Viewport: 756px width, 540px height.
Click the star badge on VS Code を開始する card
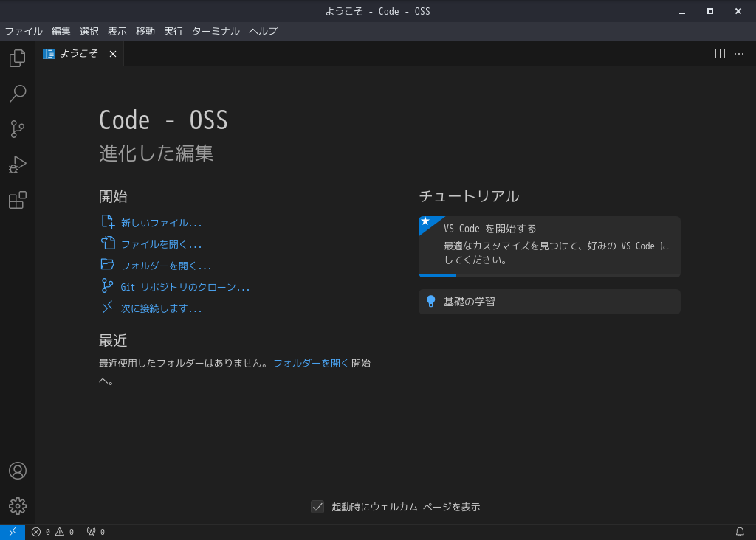point(425,221)
